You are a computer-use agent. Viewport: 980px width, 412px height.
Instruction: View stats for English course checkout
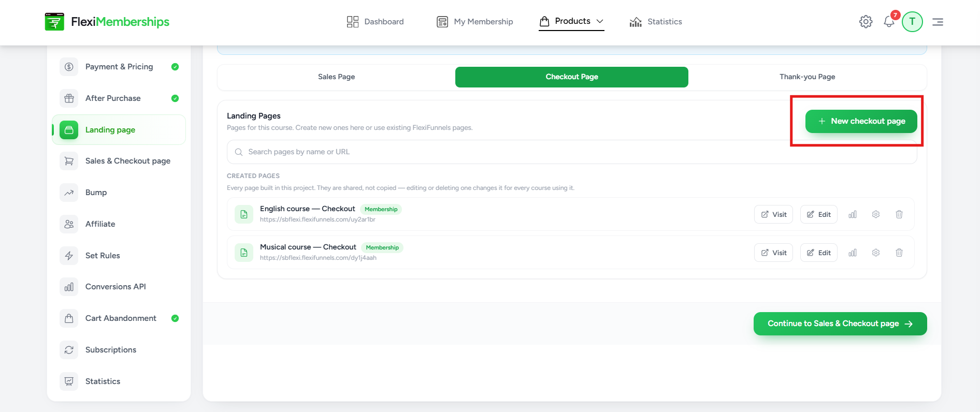pyautogui.click(x=853, y=214)
